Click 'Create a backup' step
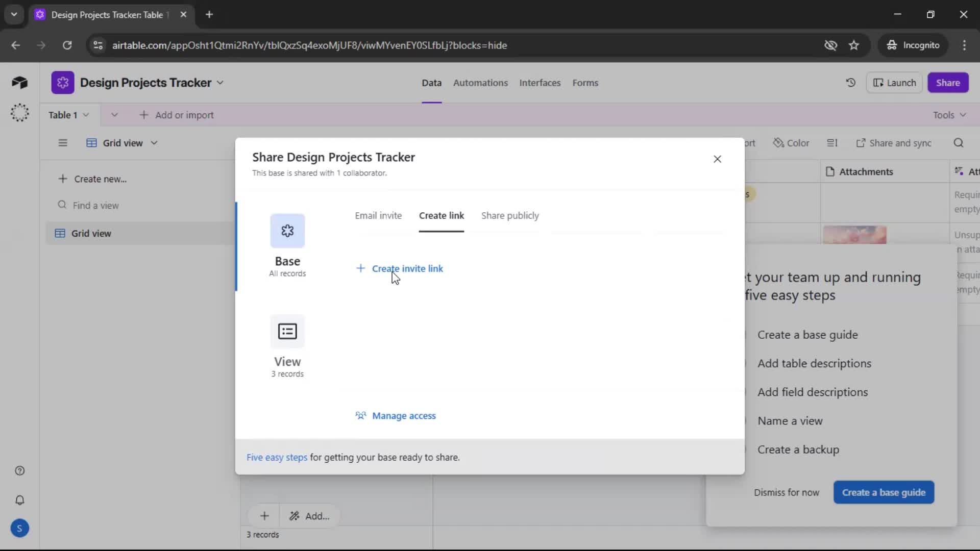 tap(798, 450)
